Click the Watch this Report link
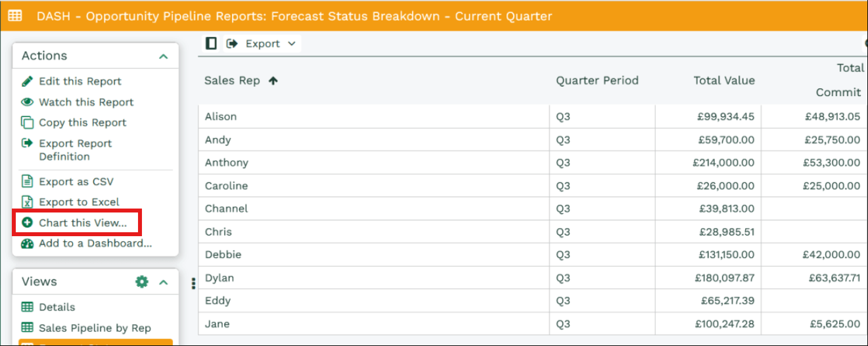 [86, 102]
